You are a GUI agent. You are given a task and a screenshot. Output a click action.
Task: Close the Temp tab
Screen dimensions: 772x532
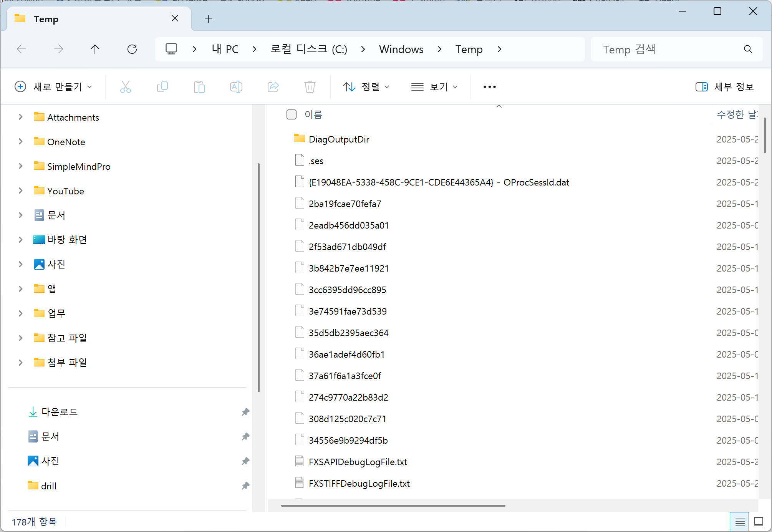click(175, 18)
